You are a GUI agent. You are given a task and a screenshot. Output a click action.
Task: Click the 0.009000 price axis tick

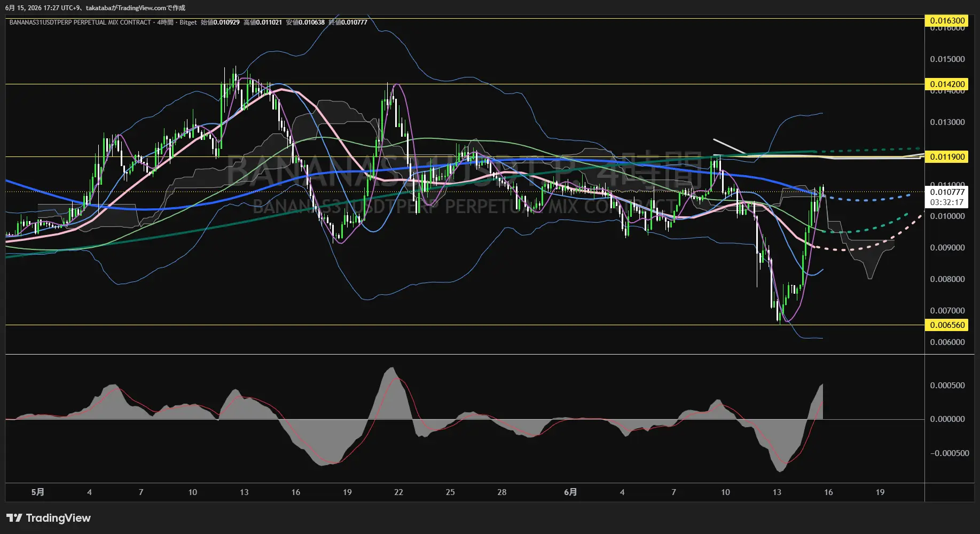[947, 248]
